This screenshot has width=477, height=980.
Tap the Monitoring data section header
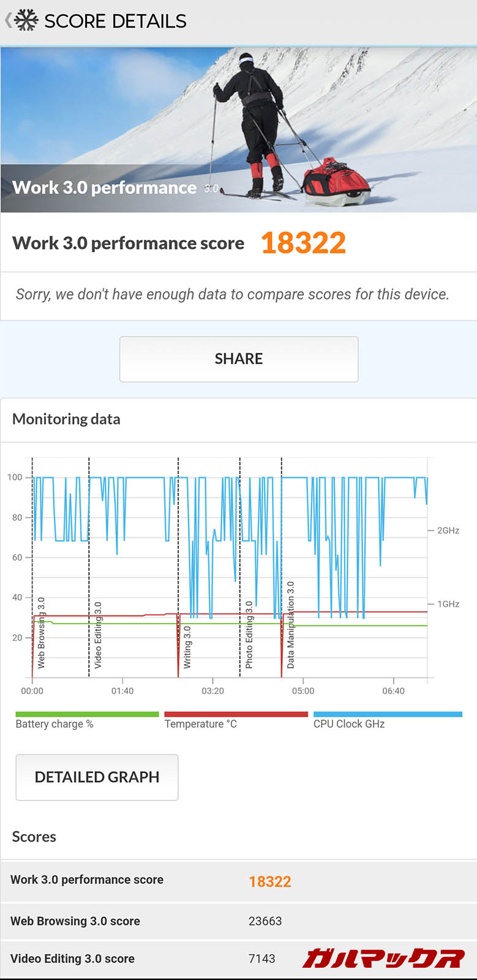(66, 419)
